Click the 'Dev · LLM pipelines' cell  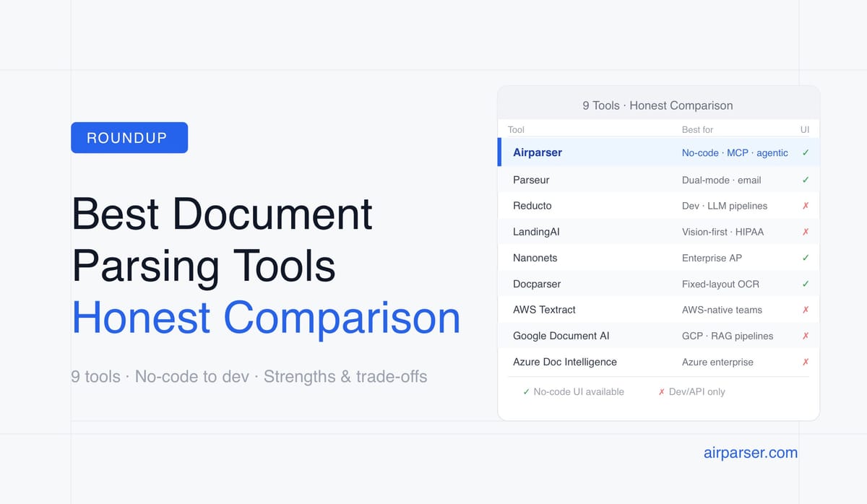click(x=725, y=206)
